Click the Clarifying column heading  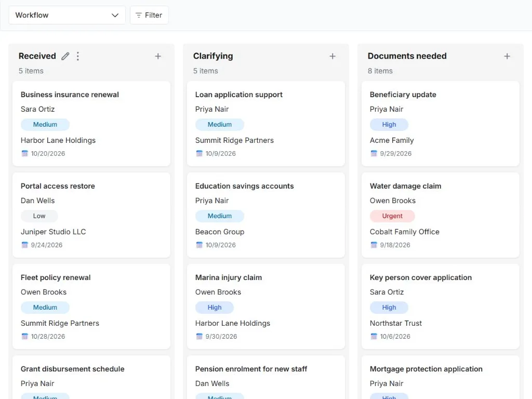tap(213, 56)
